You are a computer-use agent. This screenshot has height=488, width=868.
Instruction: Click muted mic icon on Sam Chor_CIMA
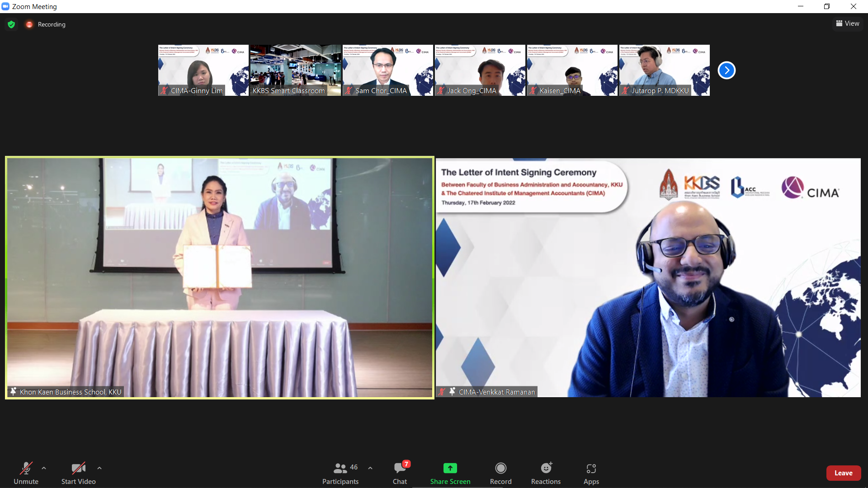pos(349,90)
